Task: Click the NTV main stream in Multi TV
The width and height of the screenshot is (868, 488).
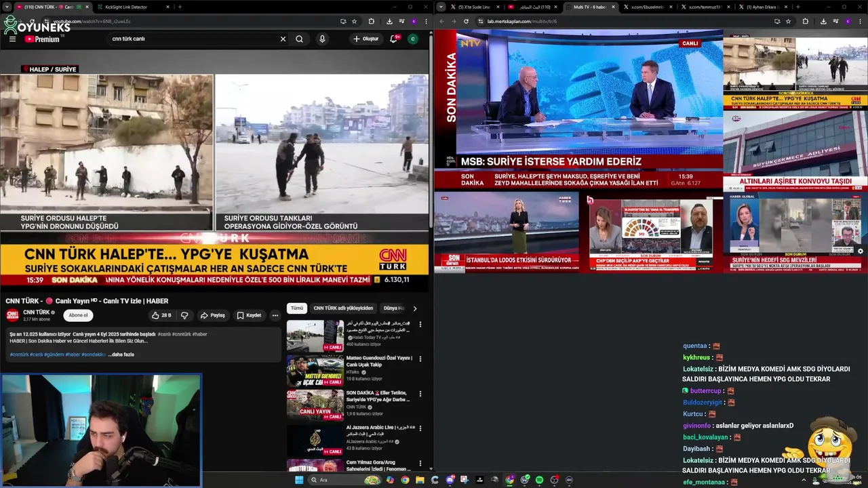Action: coord(578,109)
